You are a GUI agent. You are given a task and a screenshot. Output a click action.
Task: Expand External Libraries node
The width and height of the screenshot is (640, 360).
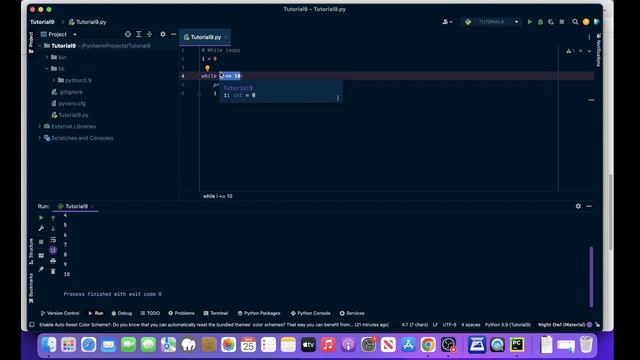click(40, 127)
